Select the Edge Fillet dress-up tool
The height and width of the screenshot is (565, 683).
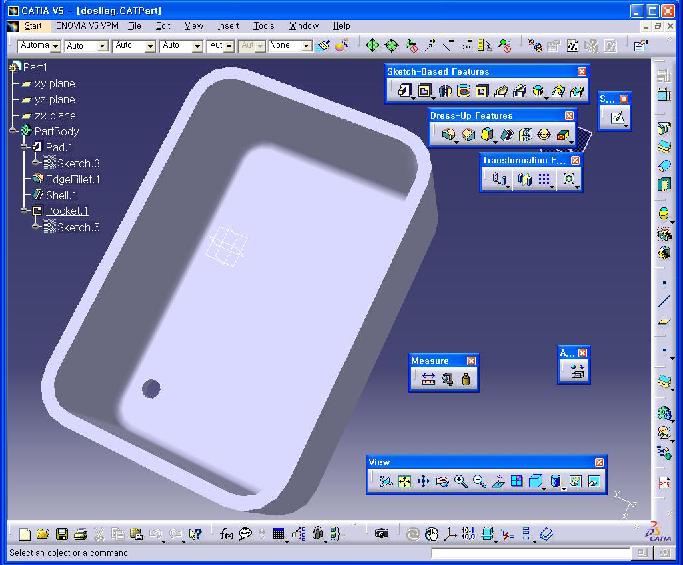click(448, 134)
